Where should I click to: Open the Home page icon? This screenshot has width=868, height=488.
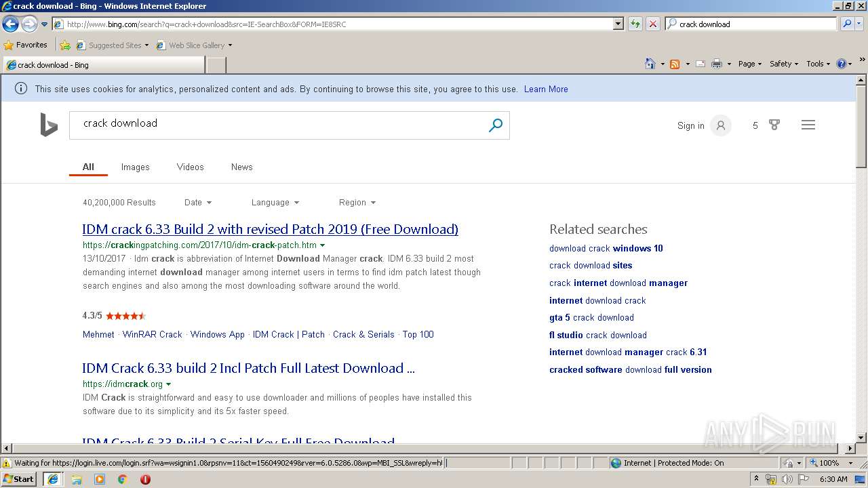pos(650,64)
